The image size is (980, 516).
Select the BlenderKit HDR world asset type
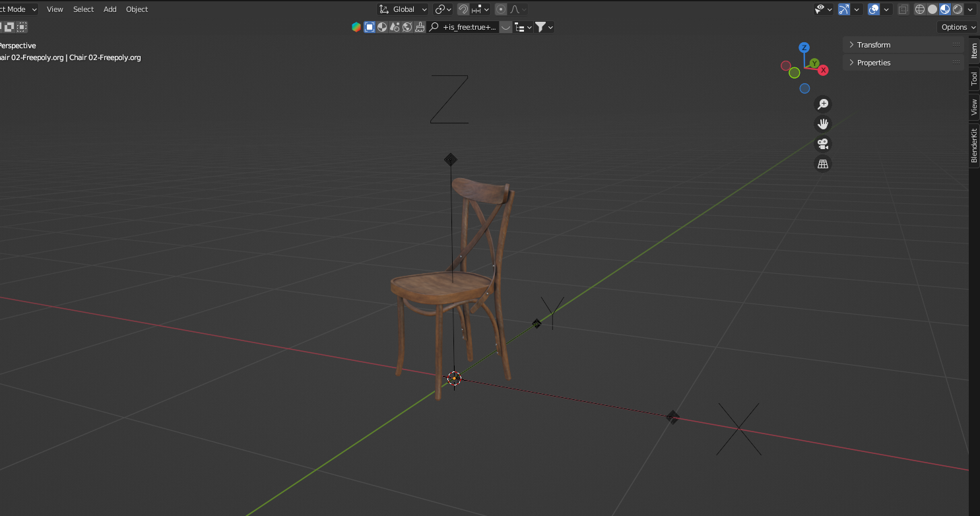407,27
